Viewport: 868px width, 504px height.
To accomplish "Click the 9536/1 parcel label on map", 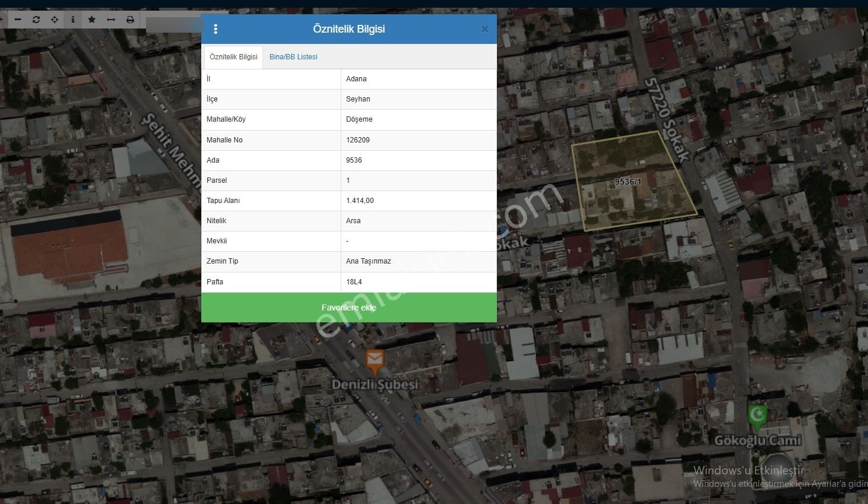I will [x=628, y=182].
